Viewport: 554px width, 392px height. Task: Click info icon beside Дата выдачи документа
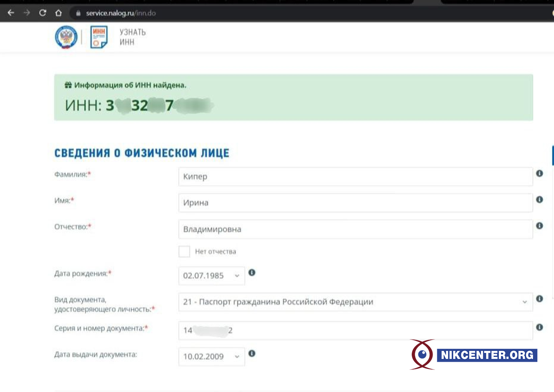coord(252,354)
